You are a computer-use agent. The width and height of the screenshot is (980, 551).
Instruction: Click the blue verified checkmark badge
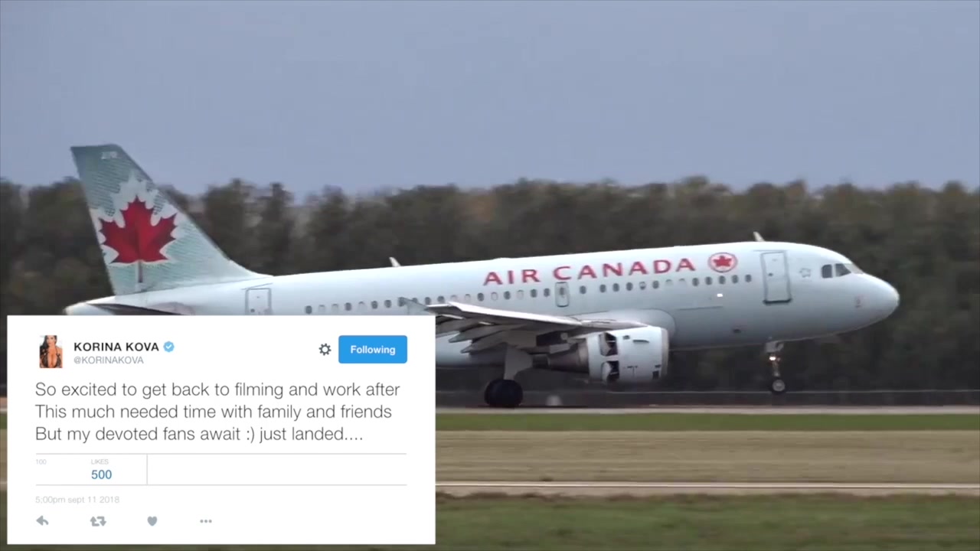click(168, 347)
